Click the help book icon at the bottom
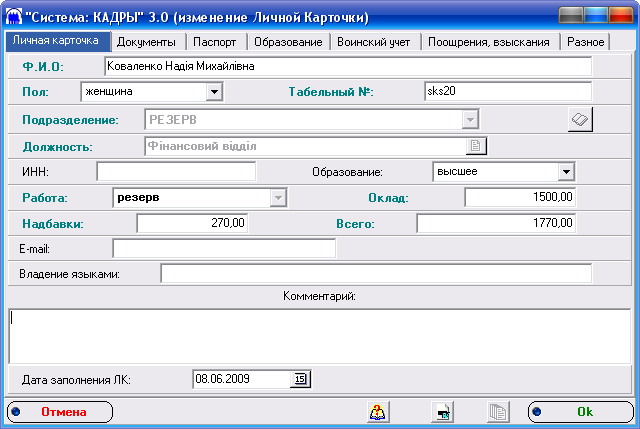 click(x=377, y=412)
